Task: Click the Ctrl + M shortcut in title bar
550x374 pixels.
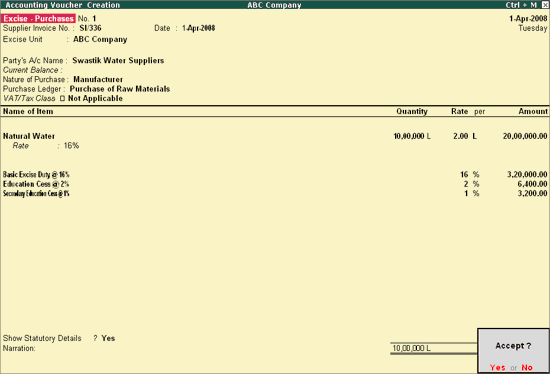Action: 521,5
